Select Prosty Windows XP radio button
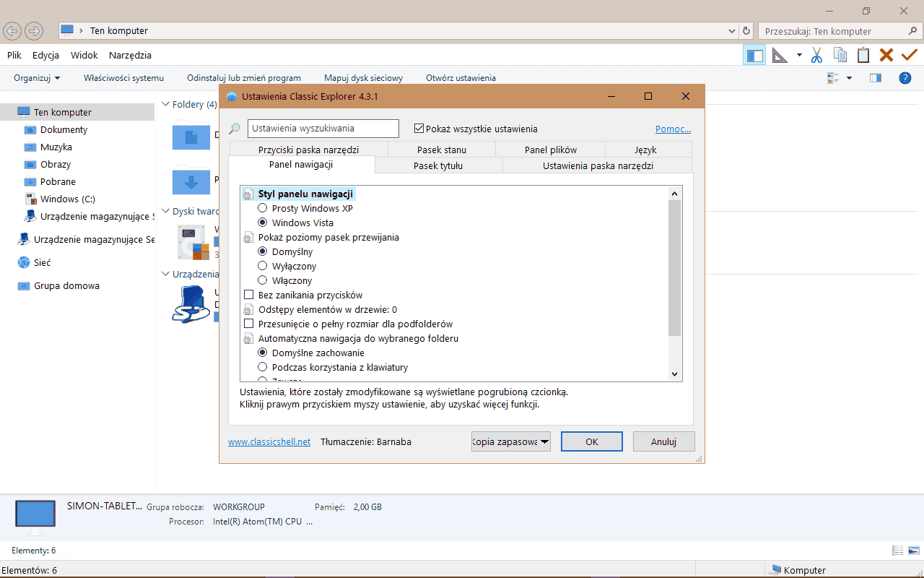 click(263, 208)
